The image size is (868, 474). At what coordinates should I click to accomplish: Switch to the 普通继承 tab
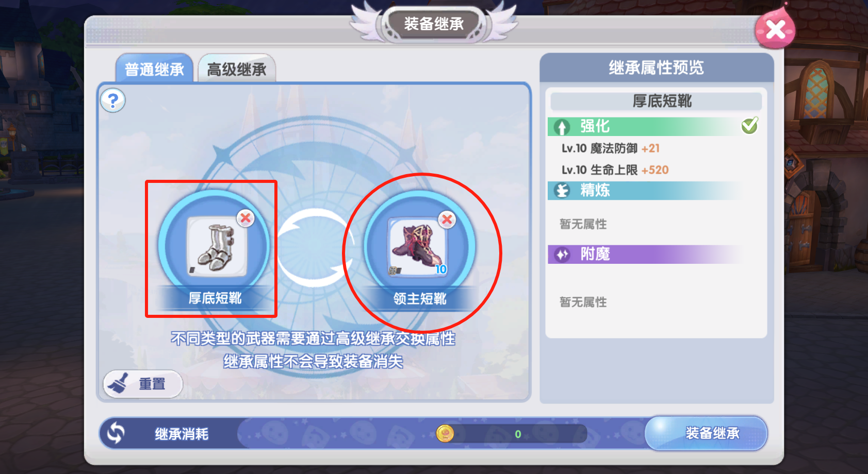point(154,68)
